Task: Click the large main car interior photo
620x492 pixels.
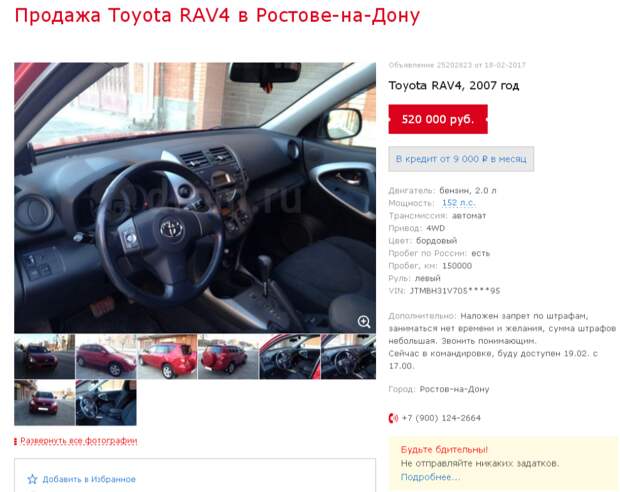Action: tap(195, 198)
